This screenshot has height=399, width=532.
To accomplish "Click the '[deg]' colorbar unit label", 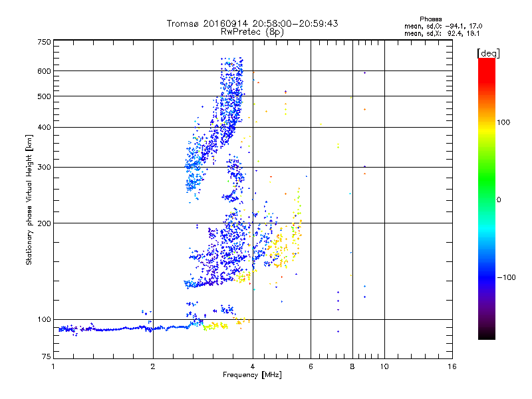I will click(x=488, y=53).
